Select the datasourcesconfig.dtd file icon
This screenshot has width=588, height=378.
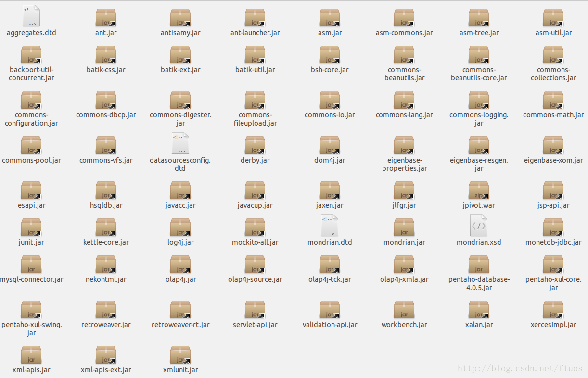point(180,143)
